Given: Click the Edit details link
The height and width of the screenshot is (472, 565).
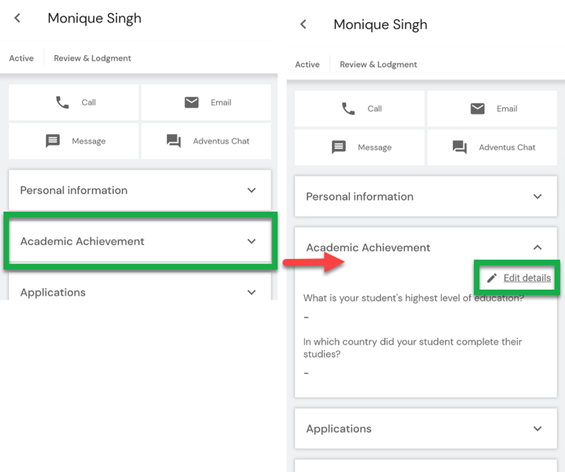Looking at the screenshot, I should coord(527,278).
